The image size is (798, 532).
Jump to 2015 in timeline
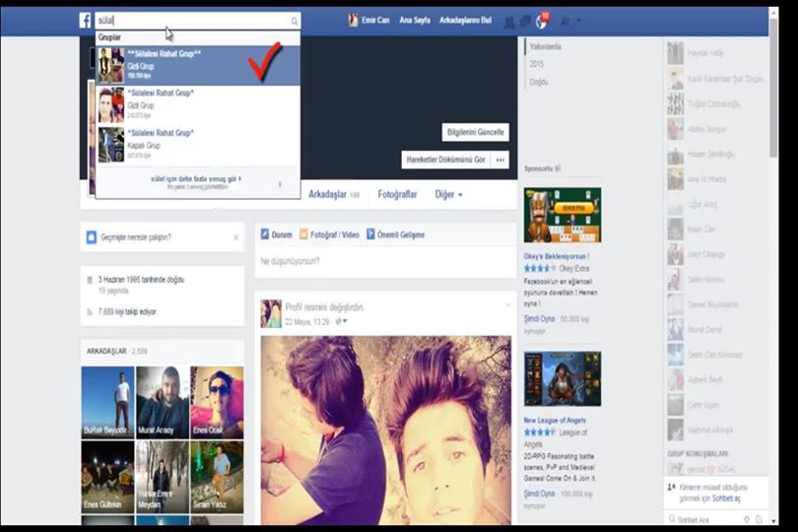(536, 64)
